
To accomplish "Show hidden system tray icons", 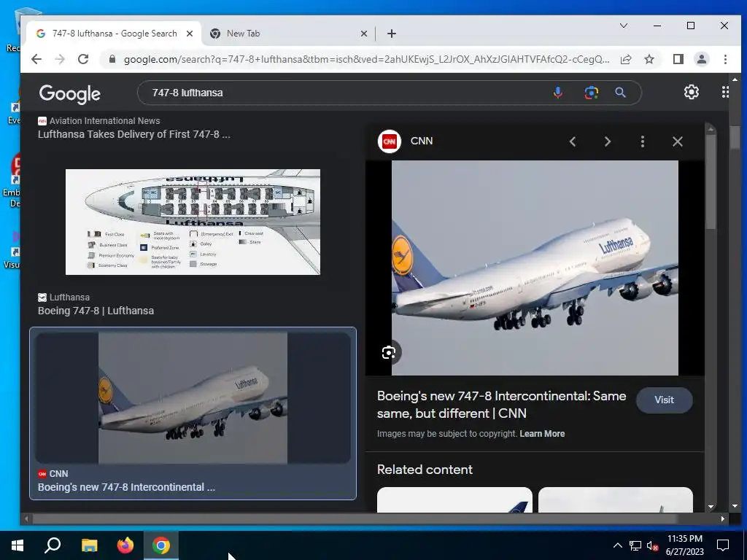I will (x=617, y=545).
